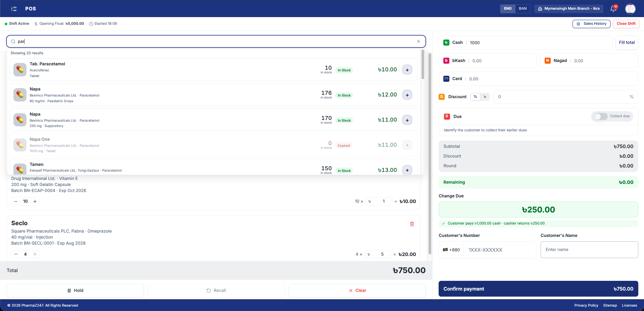The width and height of the screenshot is (644, 311).
Task: Add Tab. Paracetamol to cart with plus button
Action: point(407,70)
